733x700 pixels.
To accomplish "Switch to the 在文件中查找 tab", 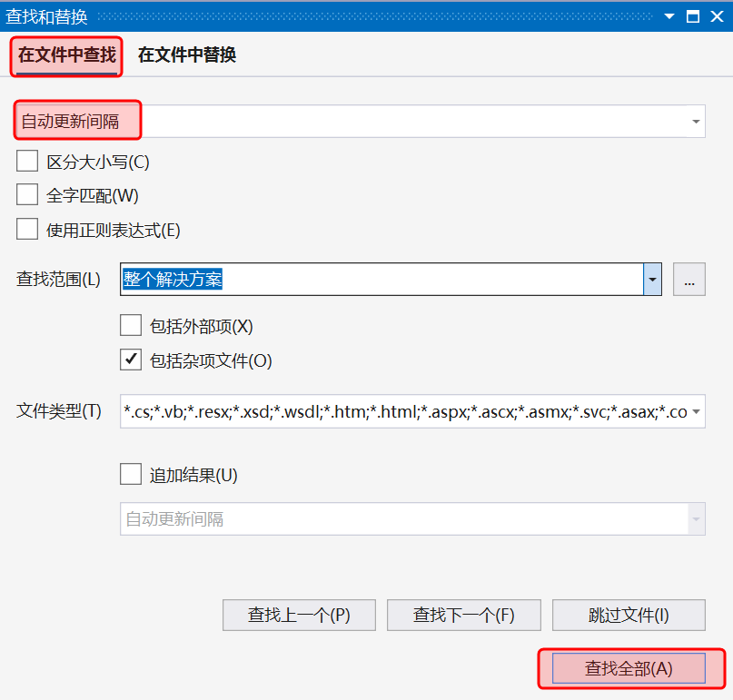I will (66, 55).
